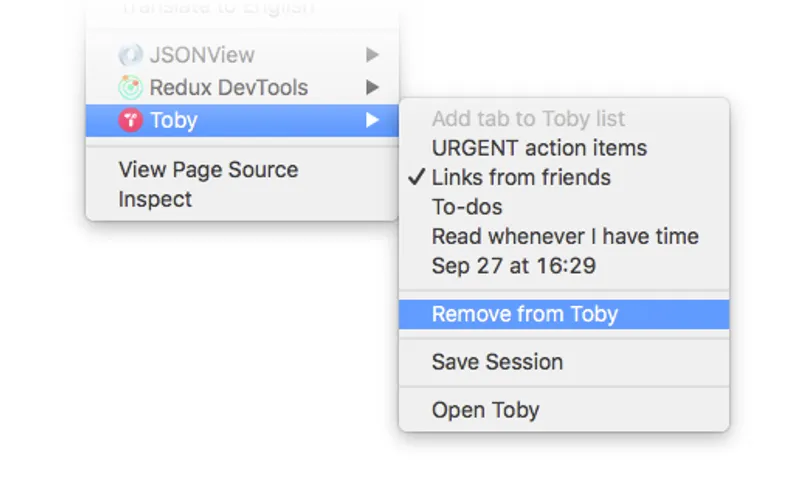Click the Add tab to Toby list header
Image resolution: width=800 pixels, height=493 pixels.
528,118
